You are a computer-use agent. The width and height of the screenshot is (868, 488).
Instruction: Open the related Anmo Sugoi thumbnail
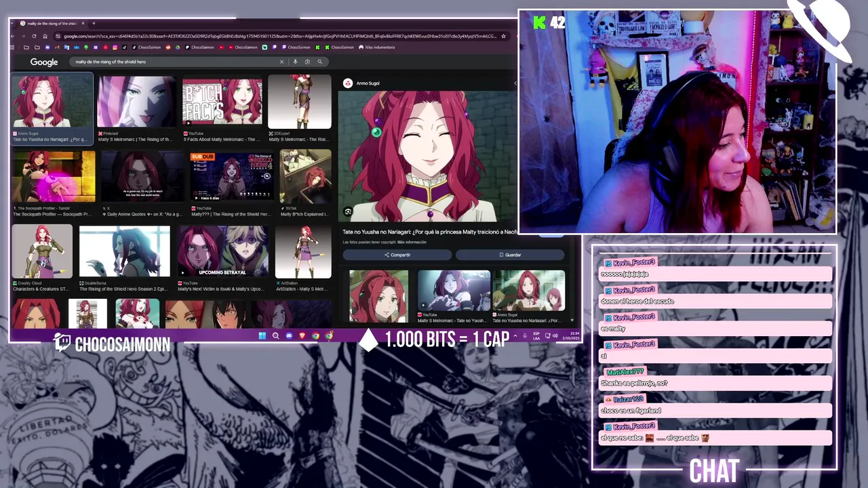(x=529, y=290)
